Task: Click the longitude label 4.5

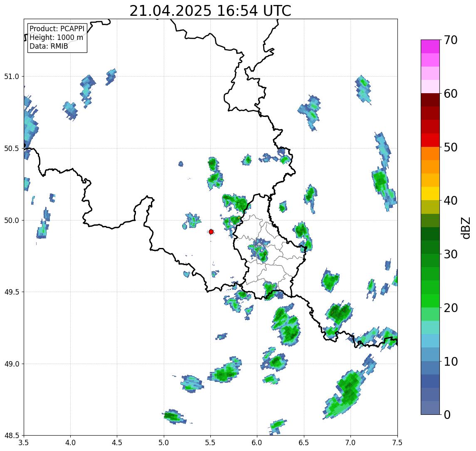Action: [x=117, y=443]
